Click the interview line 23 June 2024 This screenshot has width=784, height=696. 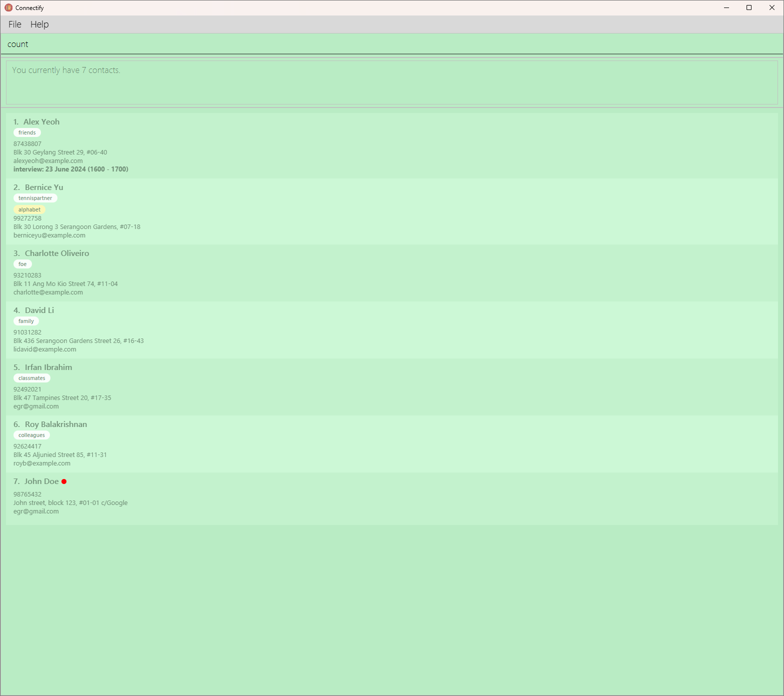pyautogui.click(x=71, y=169)
